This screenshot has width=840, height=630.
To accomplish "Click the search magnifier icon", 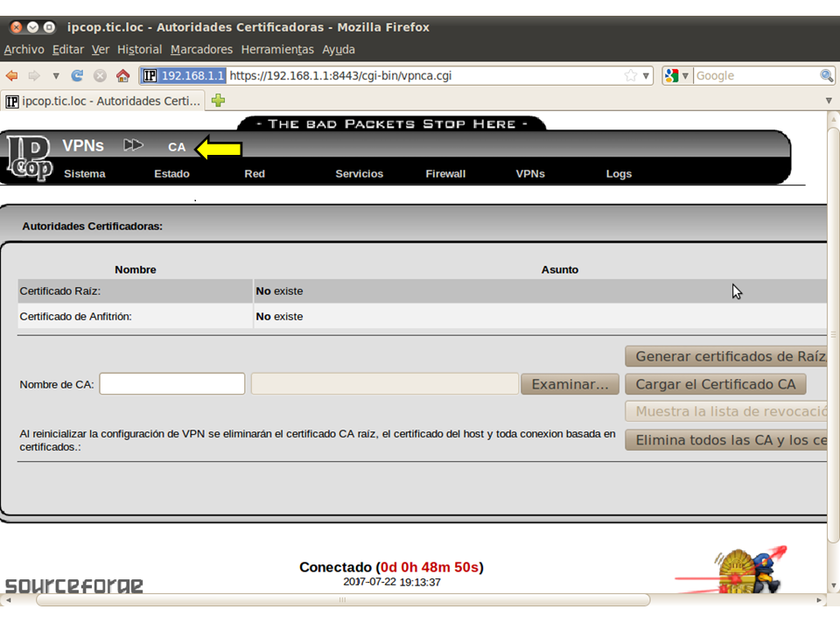I will pyautogui.click(x=826, y=76).
